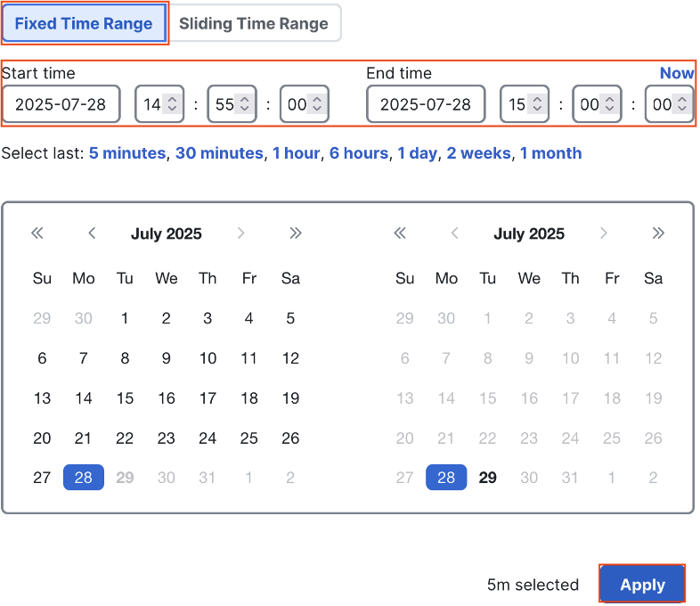Adjust the start time minutes stepper
The image size is (700, 606).
tap(245, 104)
